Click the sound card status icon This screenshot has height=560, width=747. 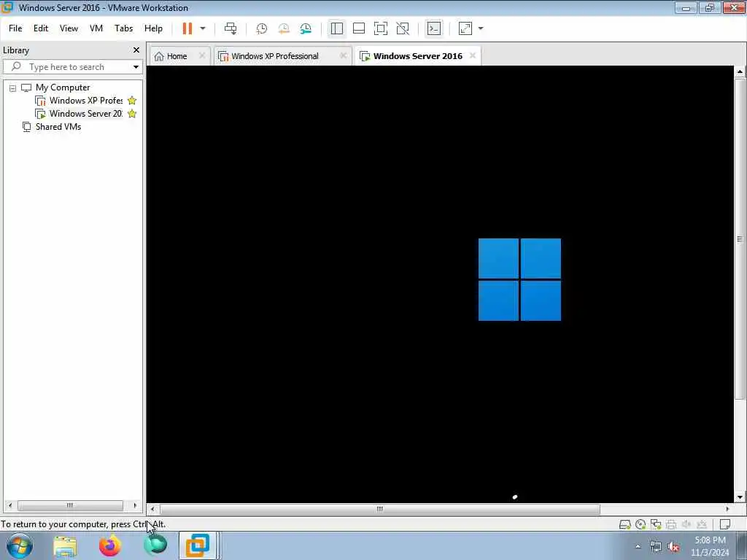click(686, 525)
